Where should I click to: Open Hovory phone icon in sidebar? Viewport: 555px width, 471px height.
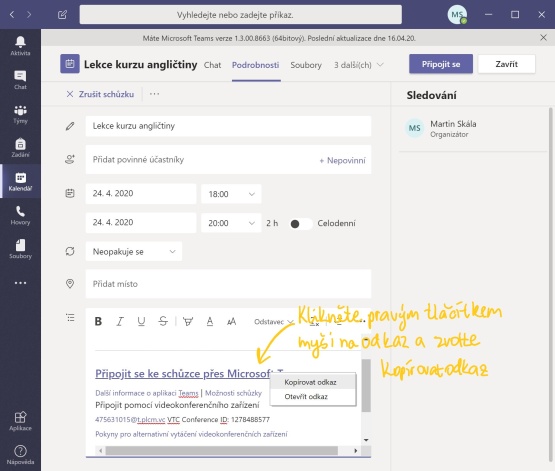tap(20, 216)
